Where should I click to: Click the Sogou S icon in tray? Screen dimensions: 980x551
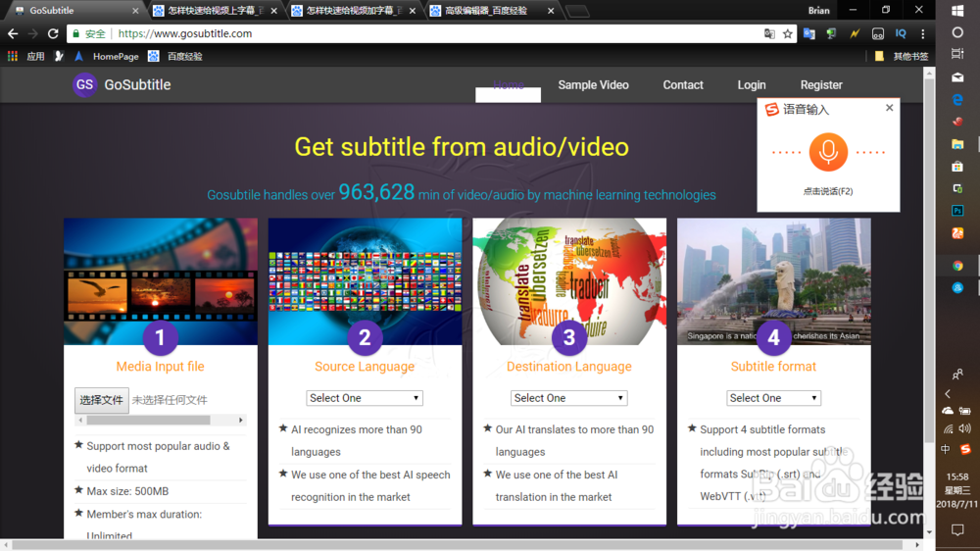[x=965, y=449]
